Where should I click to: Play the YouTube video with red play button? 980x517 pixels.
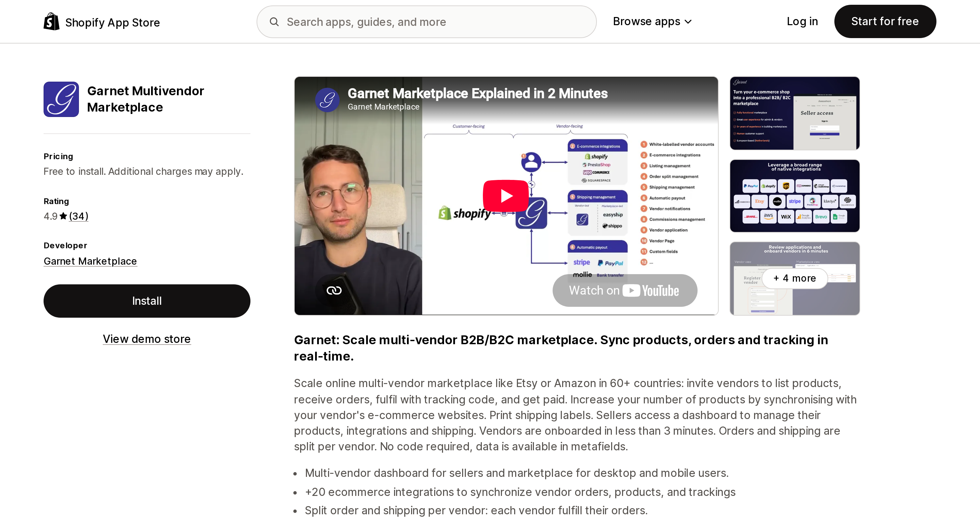(x=506, y=196)
